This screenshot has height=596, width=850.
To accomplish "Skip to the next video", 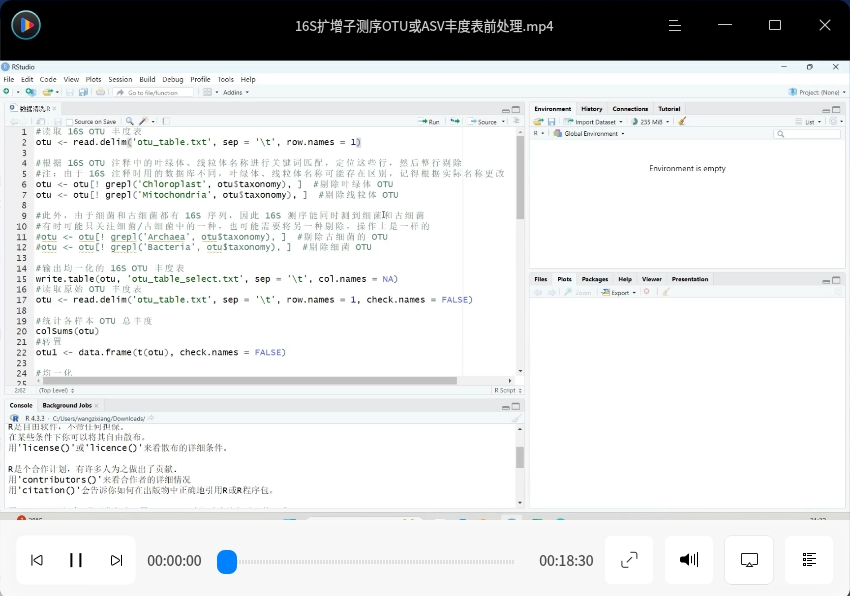I will click(116, 560).
